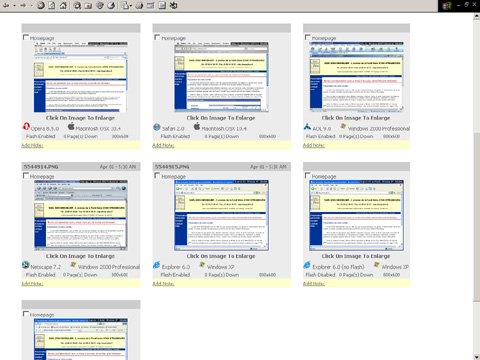Image resolution: width=480 pixels, height=360 pixels.
Task: Open the Search toolbar icon
Action: coord(77,5)
